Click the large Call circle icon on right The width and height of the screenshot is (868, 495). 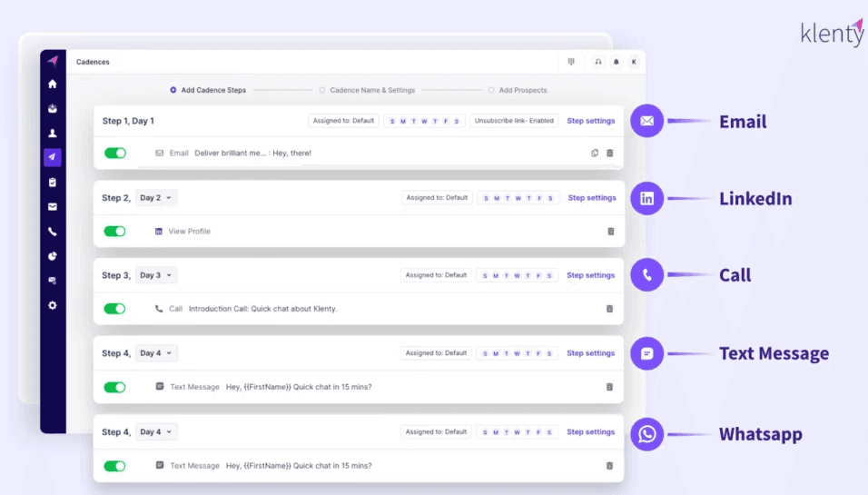pyautogui.click(x=647, y=274)
